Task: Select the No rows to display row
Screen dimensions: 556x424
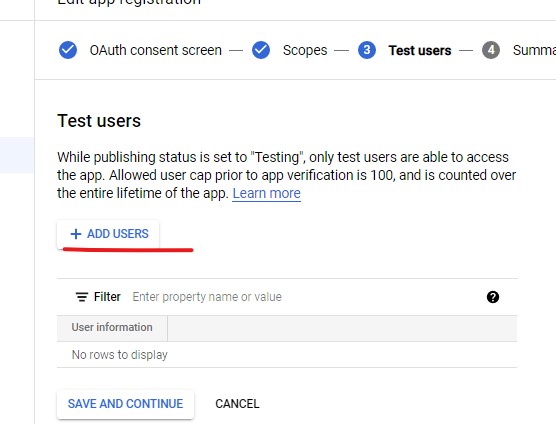Action: 287,355
